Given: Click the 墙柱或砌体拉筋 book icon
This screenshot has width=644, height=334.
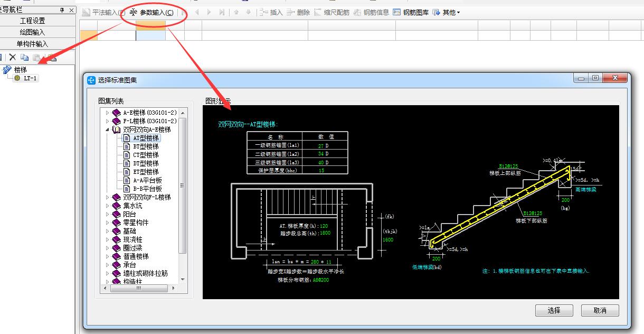Looking at the screenshot, I should point(117,273).
